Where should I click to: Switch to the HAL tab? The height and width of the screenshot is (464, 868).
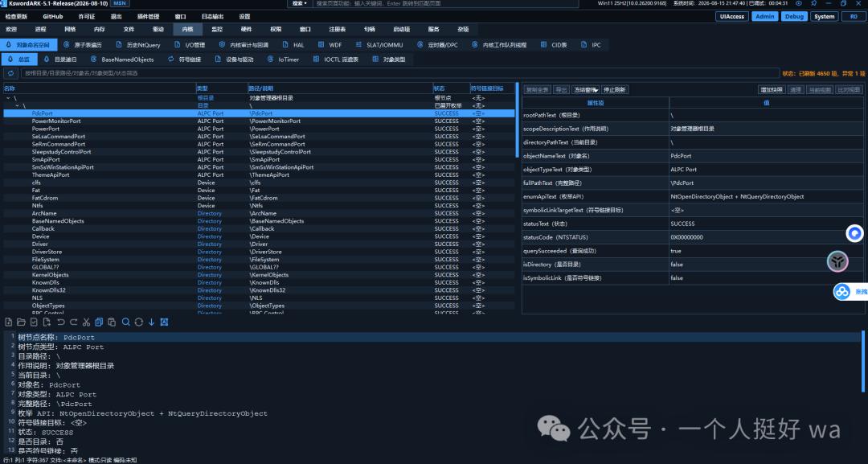coord(293,45)
